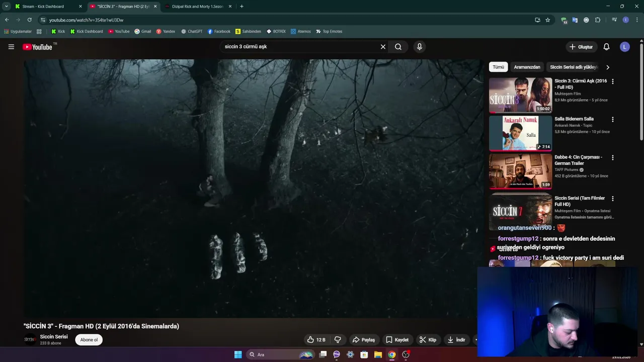Select the Tümü filter chip
The image size is (644, 362).
click(498, 67)
